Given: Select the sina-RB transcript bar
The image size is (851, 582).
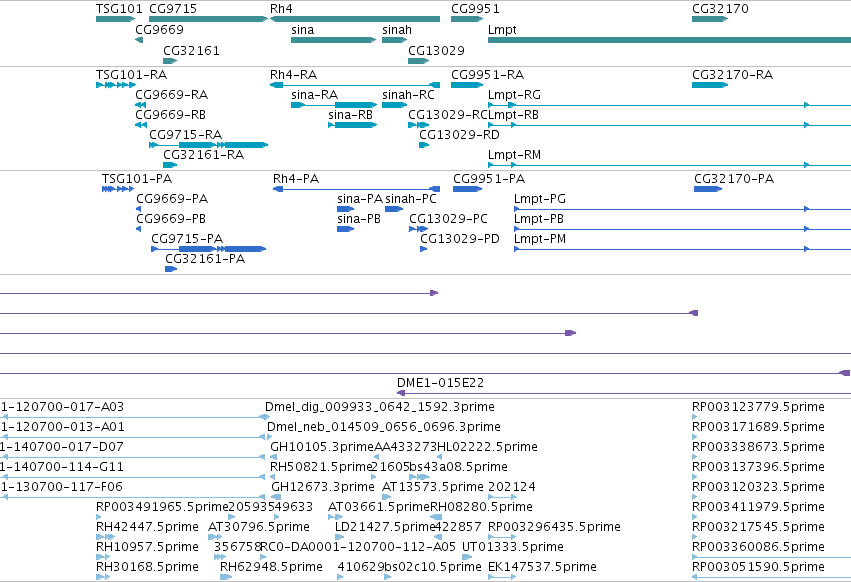Looking at the screenshot, I should tap(353, 125).
